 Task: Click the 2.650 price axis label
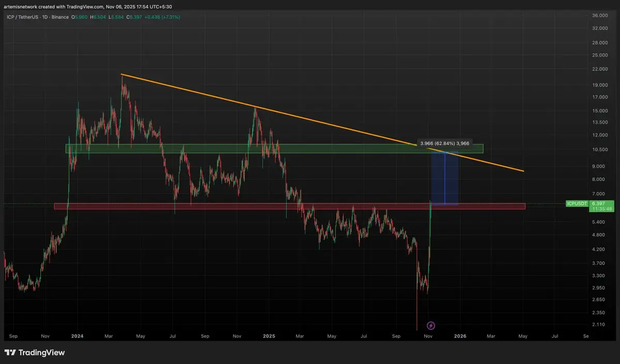[598, 299]
